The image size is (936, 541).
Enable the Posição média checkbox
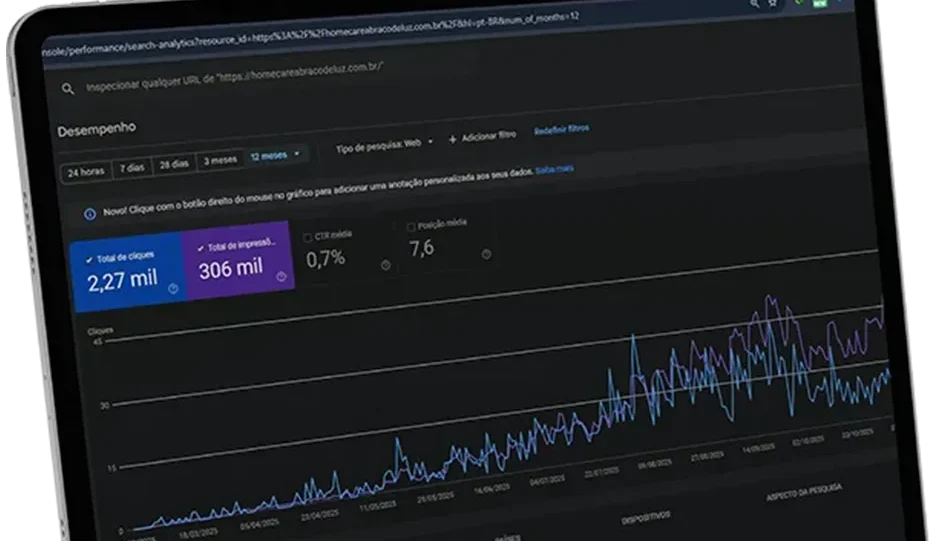click(x=411, y=227)
